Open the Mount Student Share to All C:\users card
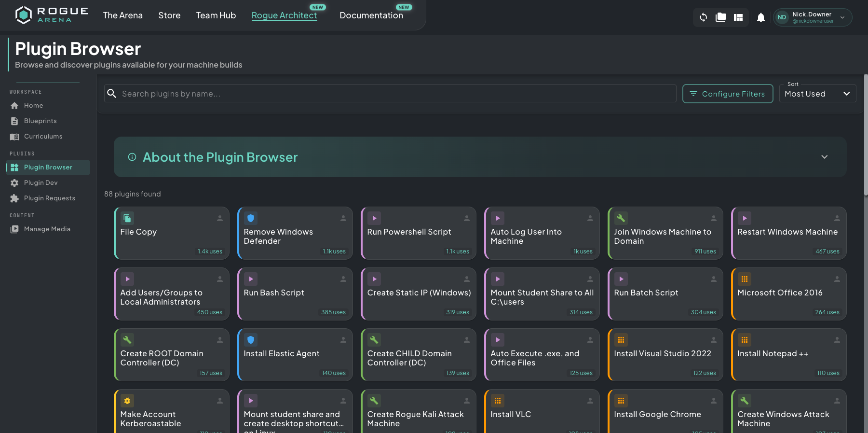Viewport: 868px width, 433px height. pyautogui.click(x=542, y=294)
